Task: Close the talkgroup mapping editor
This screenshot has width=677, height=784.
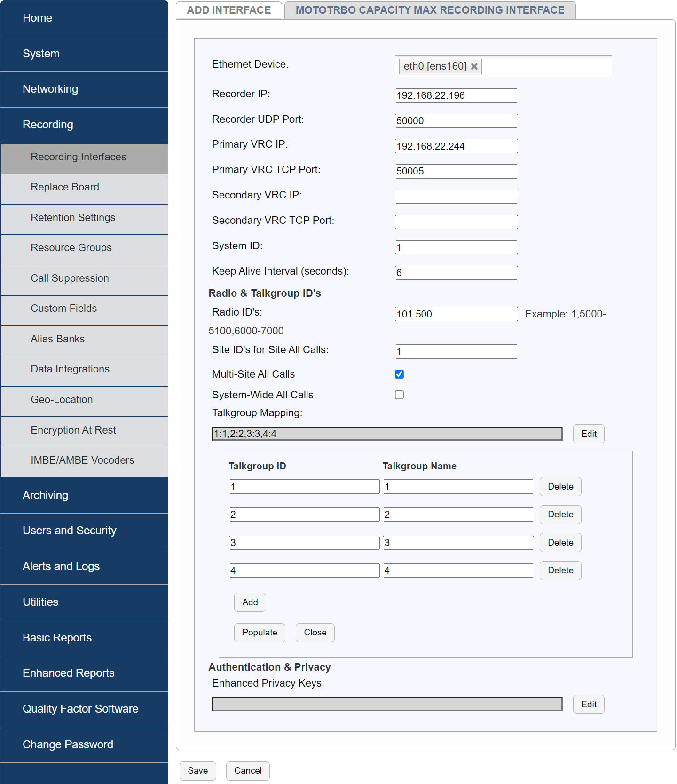Action: click(x=315, y=633)
